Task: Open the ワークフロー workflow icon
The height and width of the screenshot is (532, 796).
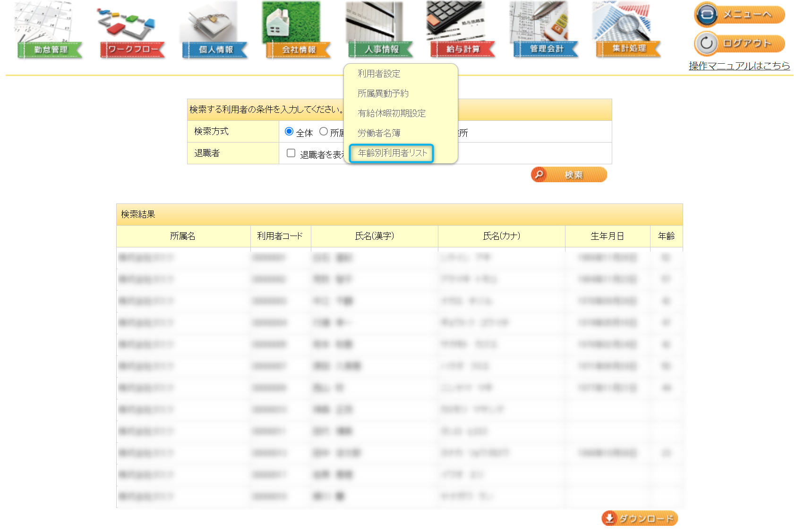Action: pos(132,31)
